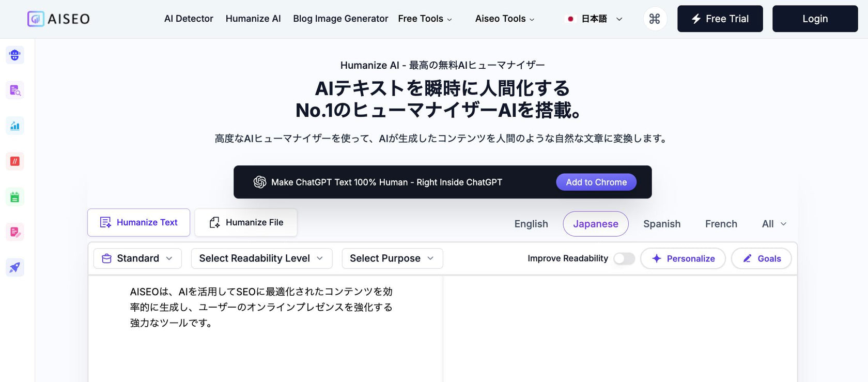This screenshot has height=382, width=868.
Task: Click the command key shortcut icon
Action: (x=655, y=19)
